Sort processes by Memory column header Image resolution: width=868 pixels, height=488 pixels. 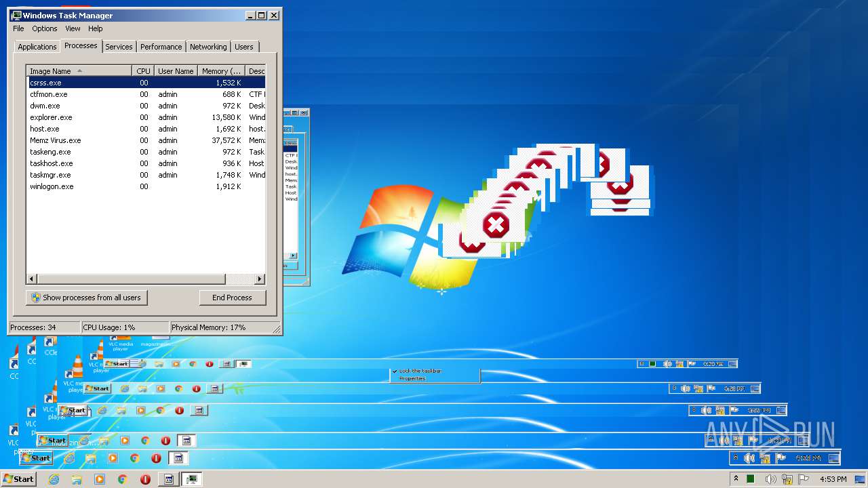click(222, 70)
